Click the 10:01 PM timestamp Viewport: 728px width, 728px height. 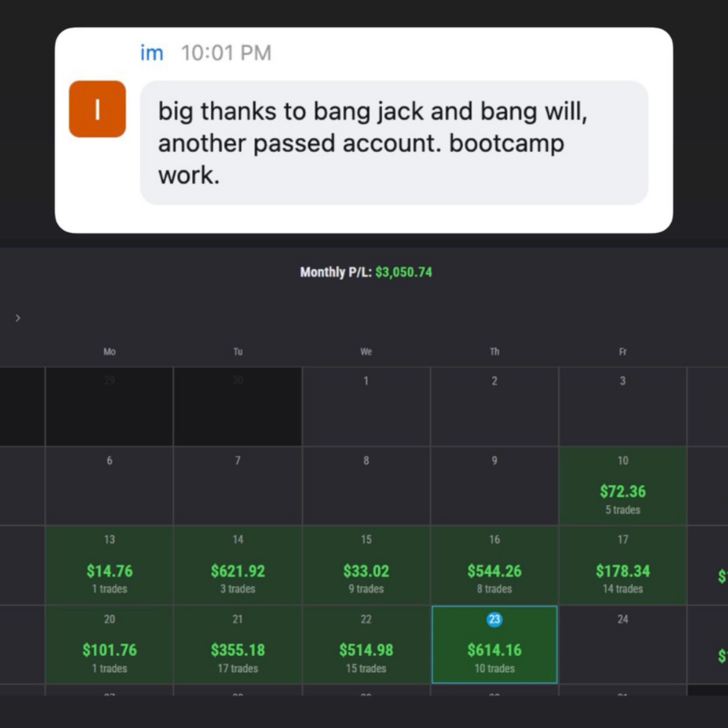click(226, 53)
